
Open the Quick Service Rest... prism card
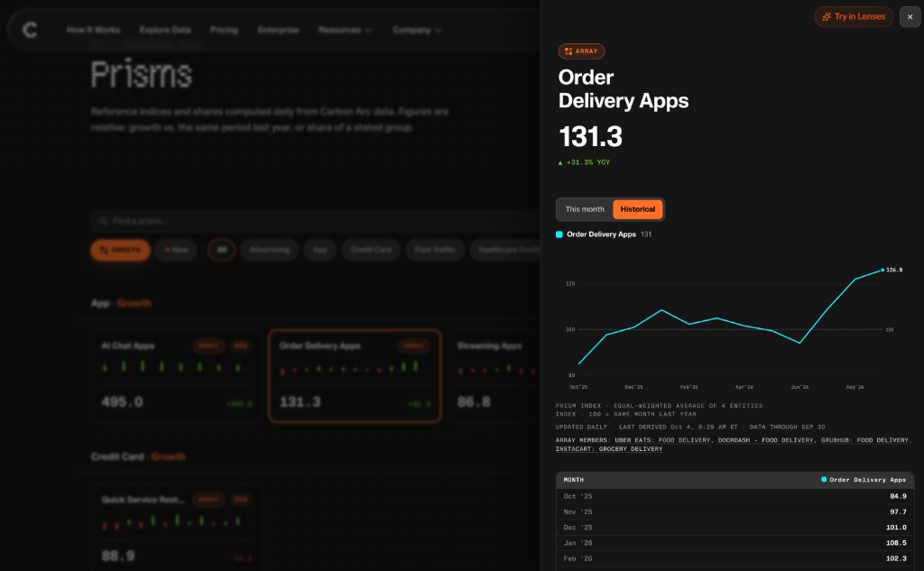pyautogui.click(x=176, y=528)
